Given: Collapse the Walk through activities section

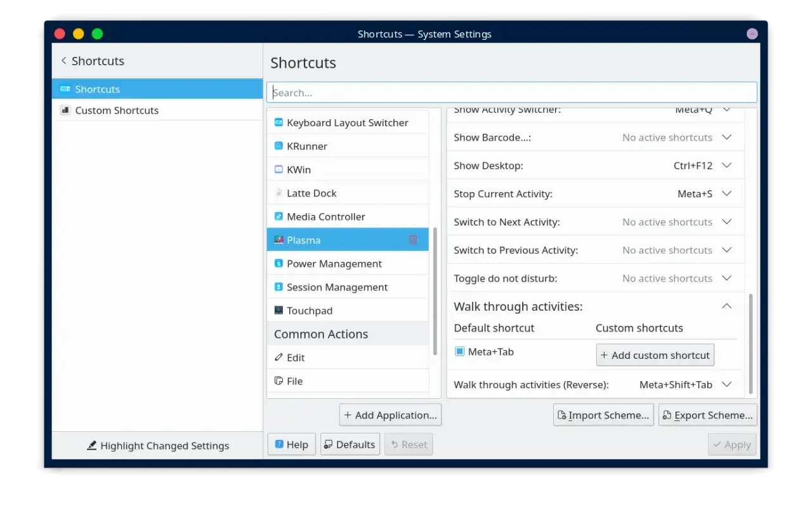Looking at the screenshot, I should click(x=727, y=306).
